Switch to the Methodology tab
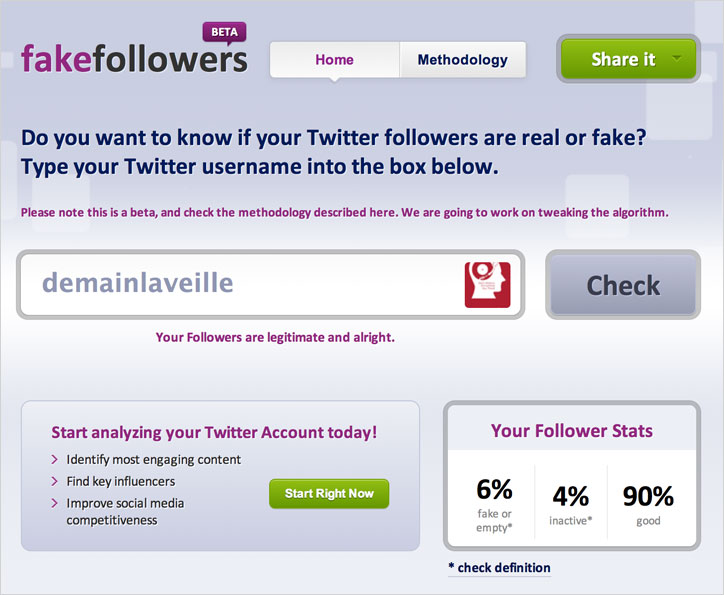 point(463,60)
